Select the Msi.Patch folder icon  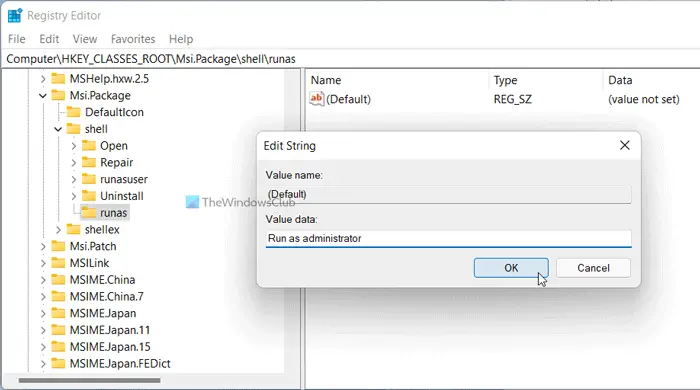(58, 246)
